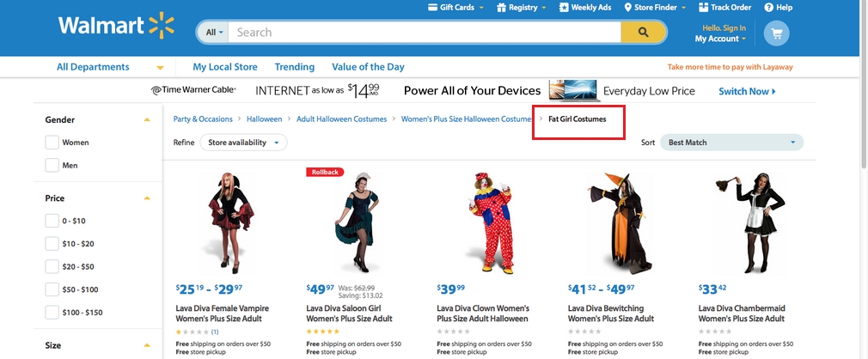Click the Registry gift icon
Screen dimensions: 868x359
pos(501,7)
